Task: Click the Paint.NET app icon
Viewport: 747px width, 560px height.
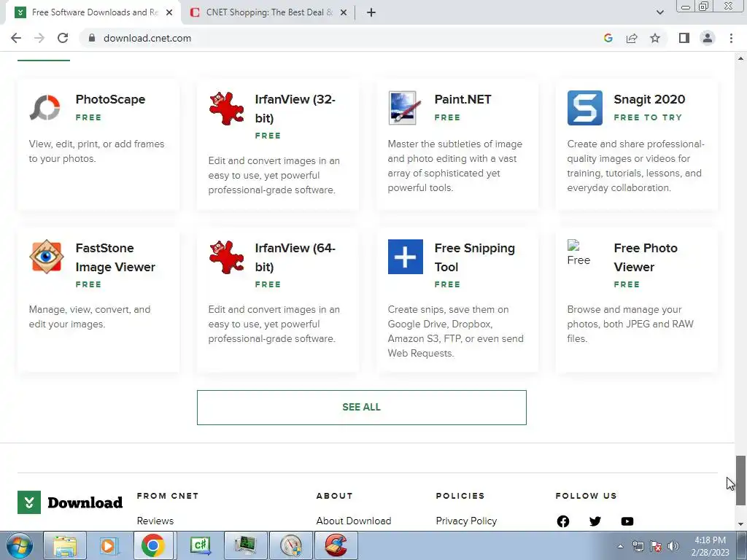Action: click(x=404, y=108)
